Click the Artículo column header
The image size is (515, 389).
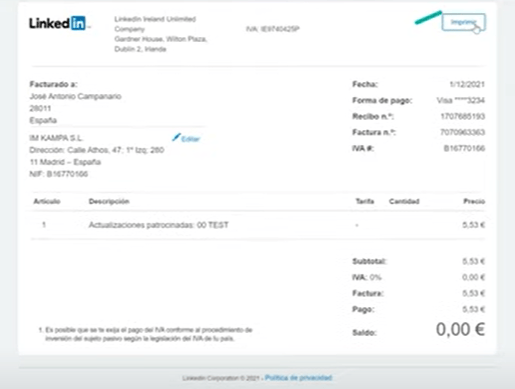coord(47,201)
